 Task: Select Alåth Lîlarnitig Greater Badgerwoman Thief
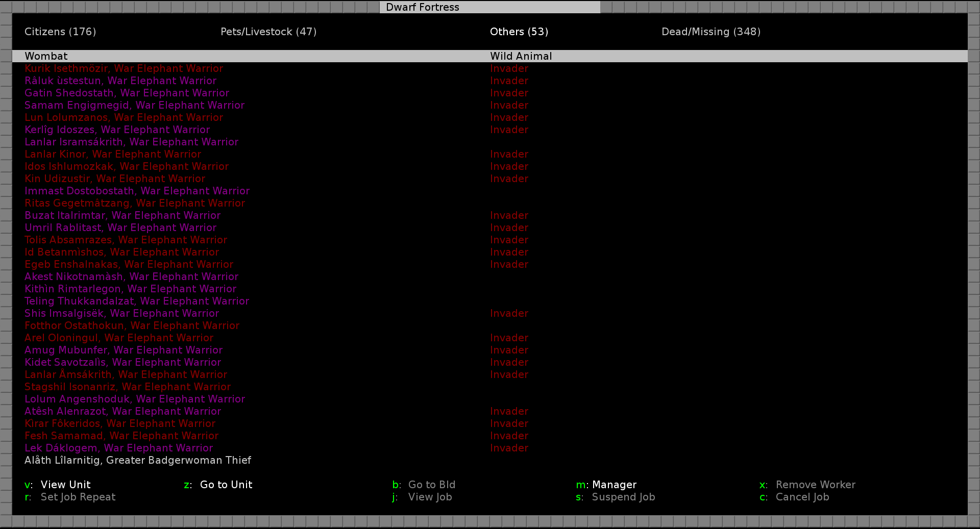point(138,460)
